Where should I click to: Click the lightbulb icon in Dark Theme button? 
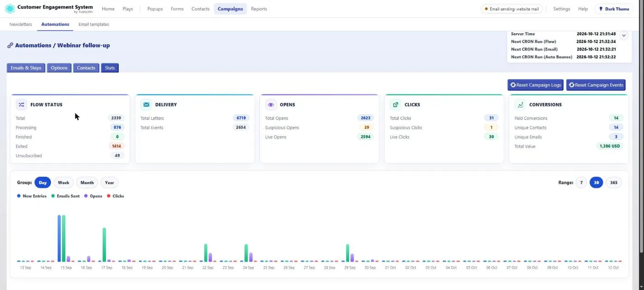tap(600, 9)
